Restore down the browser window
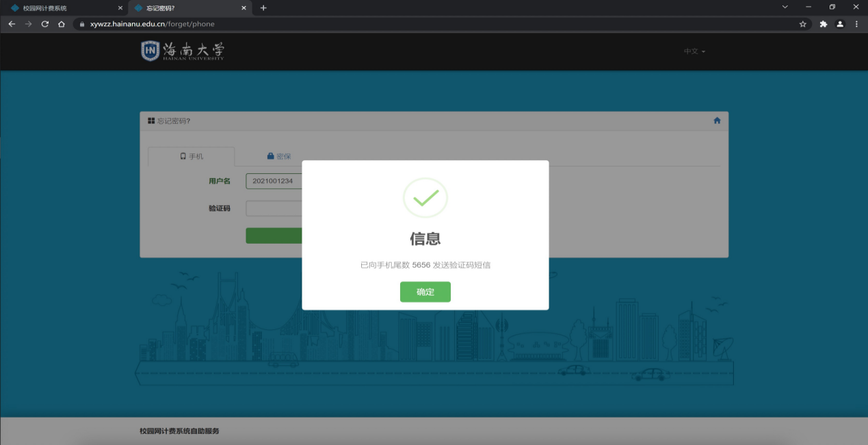 click(x=832, y=7)
